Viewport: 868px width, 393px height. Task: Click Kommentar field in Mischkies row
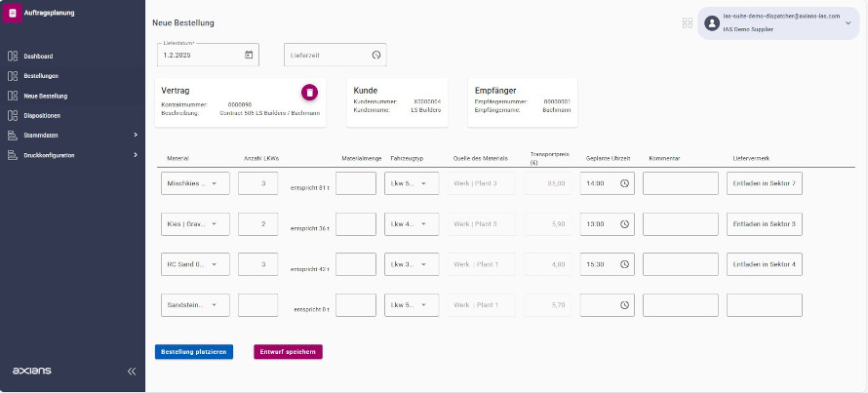(x=681, y=183)
